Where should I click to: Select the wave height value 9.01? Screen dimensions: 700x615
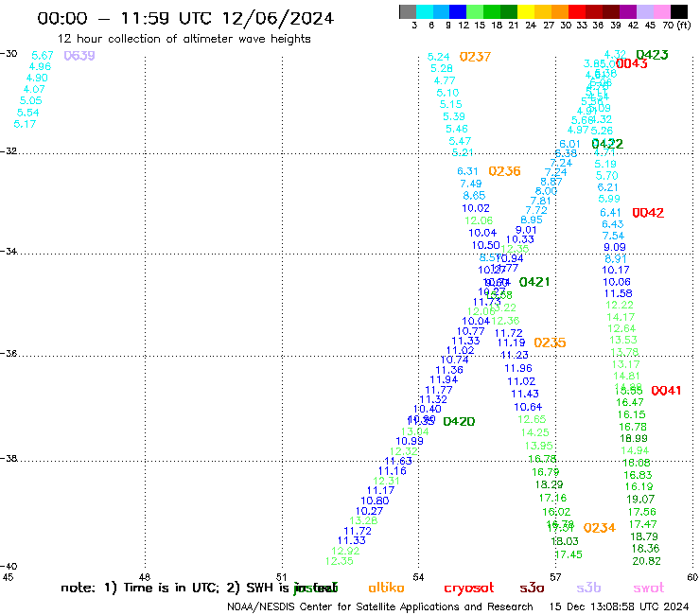(x=526, y=230)
